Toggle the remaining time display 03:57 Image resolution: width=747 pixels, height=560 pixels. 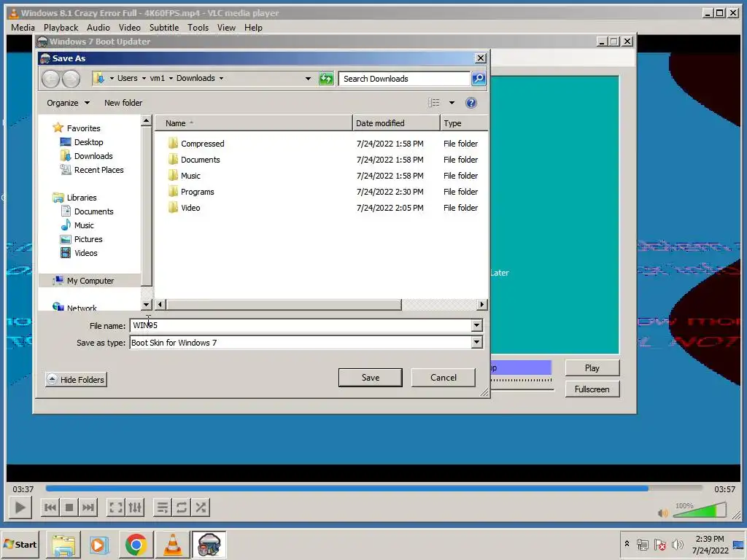[724, 489]
